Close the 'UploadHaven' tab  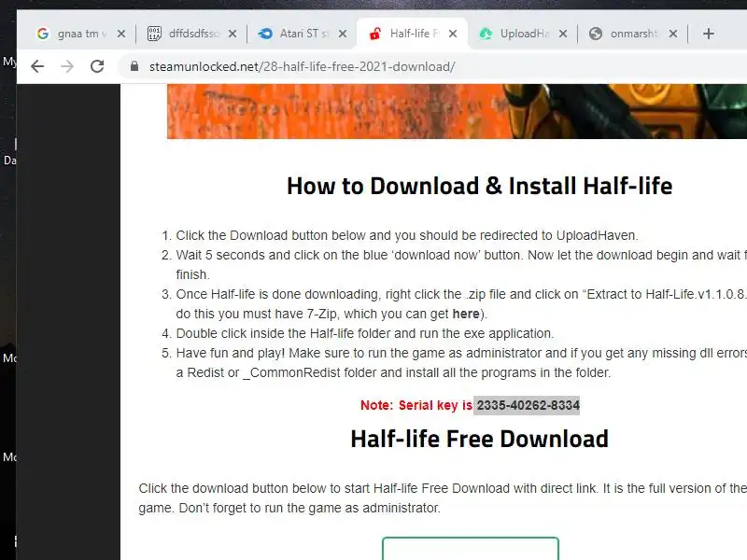click(x=563, y=34)
